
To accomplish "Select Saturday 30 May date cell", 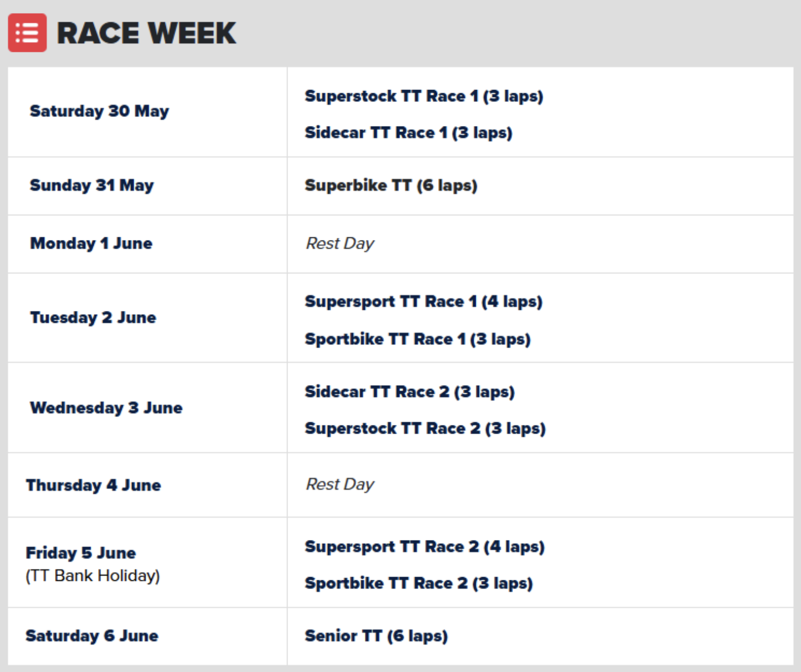I will pyautogui.click(x=99, y=111).
